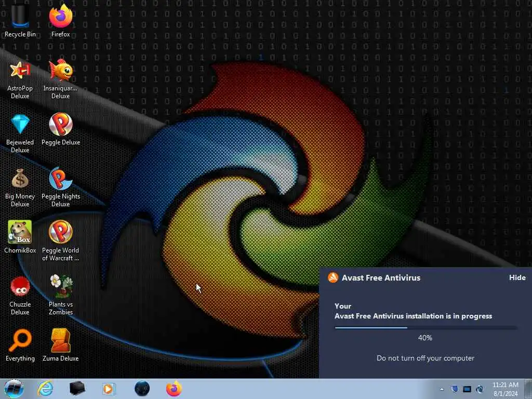Open the taskbar clock showing 11:21 AM

point(506,389)
